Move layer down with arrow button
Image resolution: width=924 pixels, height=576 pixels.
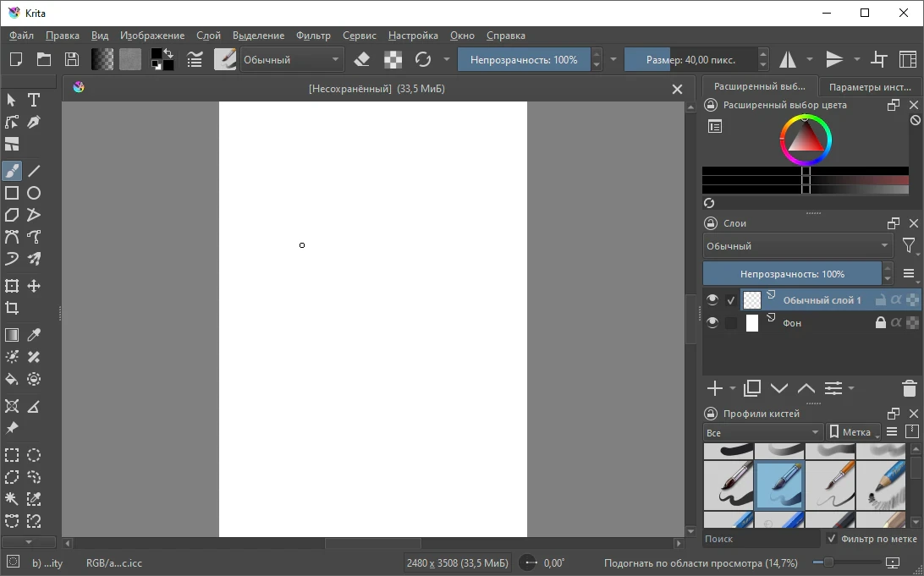pos(779,389)
